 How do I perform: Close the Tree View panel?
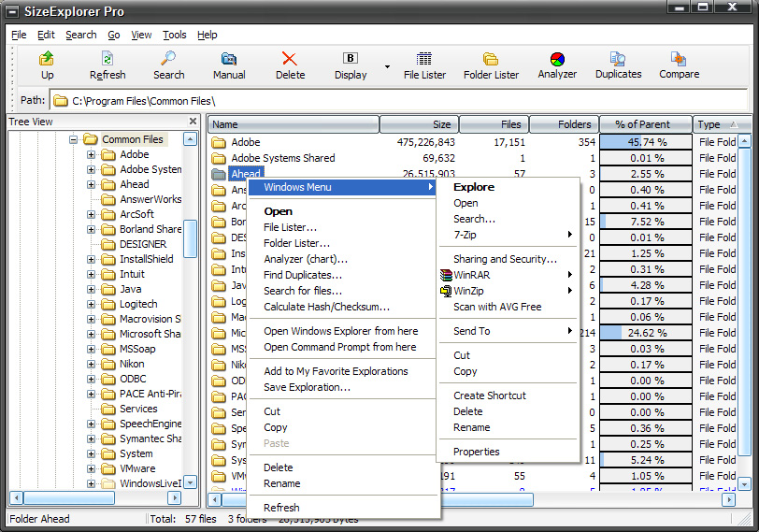[193, 122]
